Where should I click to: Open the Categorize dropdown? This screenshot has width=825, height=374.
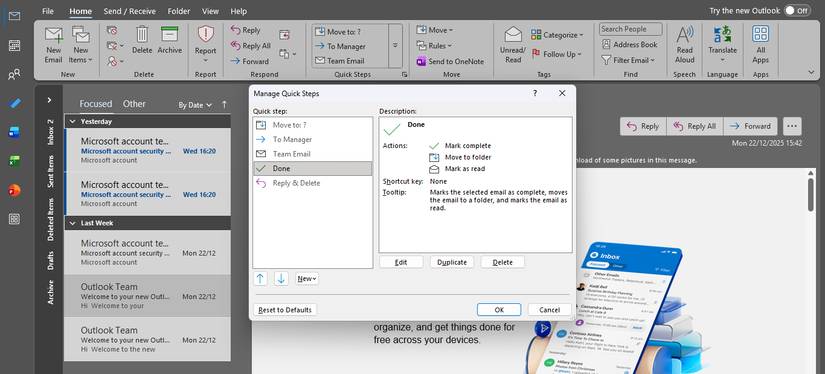tap(557, 35)
